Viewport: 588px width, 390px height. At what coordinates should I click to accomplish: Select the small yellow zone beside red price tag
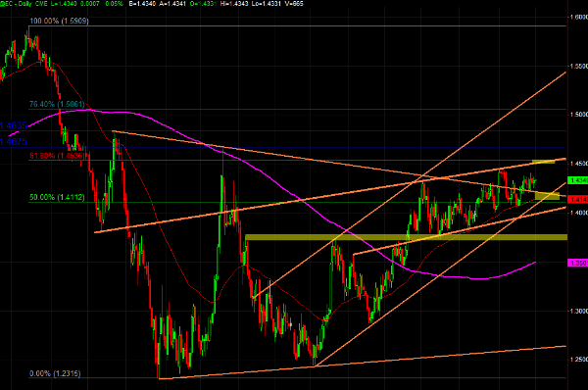547,196
